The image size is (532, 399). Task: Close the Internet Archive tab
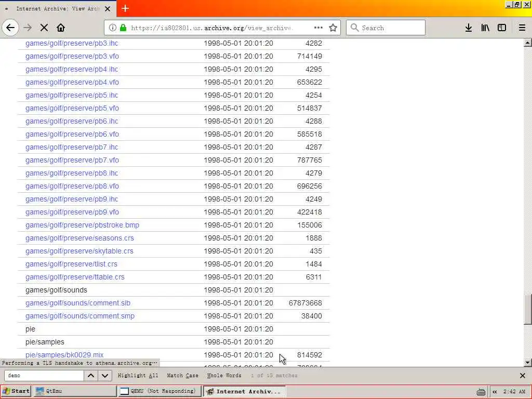108,9
